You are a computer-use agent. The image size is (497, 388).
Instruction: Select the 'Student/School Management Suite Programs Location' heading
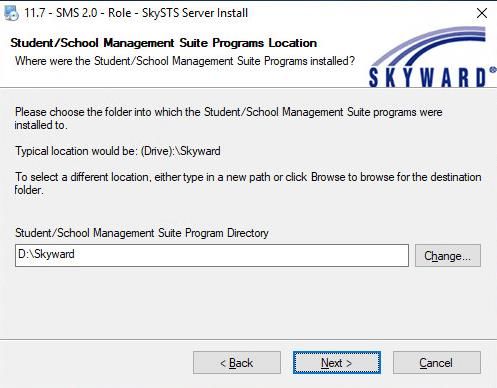[x=164, y=43]
